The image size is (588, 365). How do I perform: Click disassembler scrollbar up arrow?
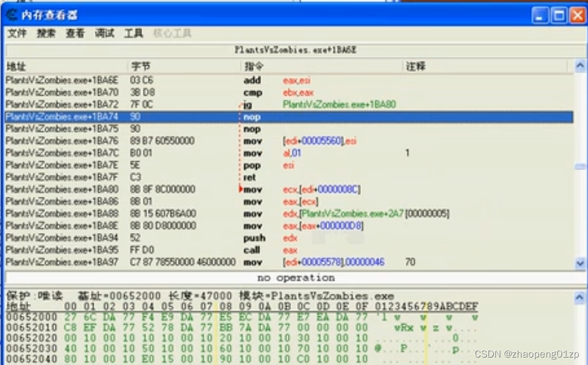pyautogui.click(x=580, y=66)
